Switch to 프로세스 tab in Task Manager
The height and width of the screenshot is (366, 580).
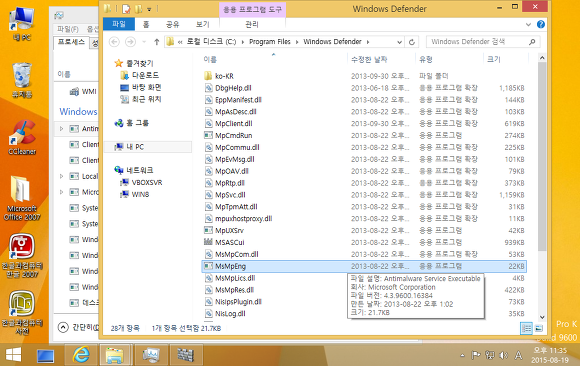point(71,42)
